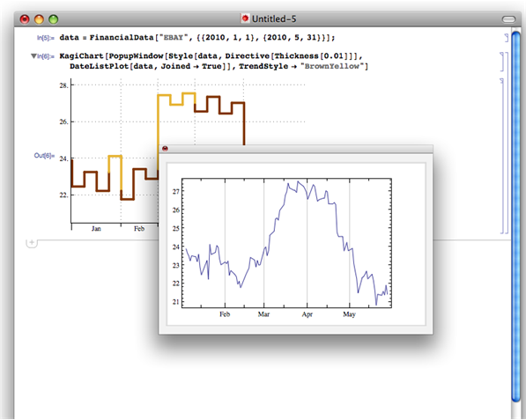The height and width of the screenshot is (420, 526).
Task: Collapse the In[6] cell group disclosure triangle
Action: tap(33, 56)
